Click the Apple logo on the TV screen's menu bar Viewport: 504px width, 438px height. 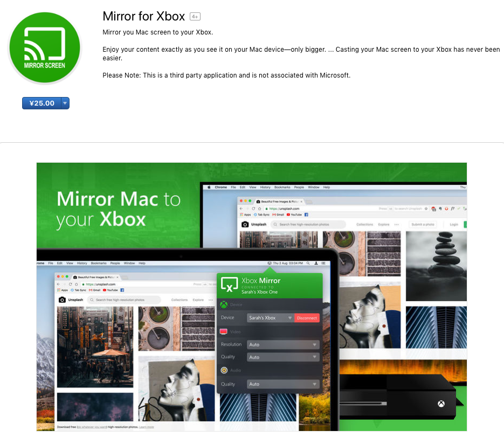pyautogui.click(x=209, y=187)
